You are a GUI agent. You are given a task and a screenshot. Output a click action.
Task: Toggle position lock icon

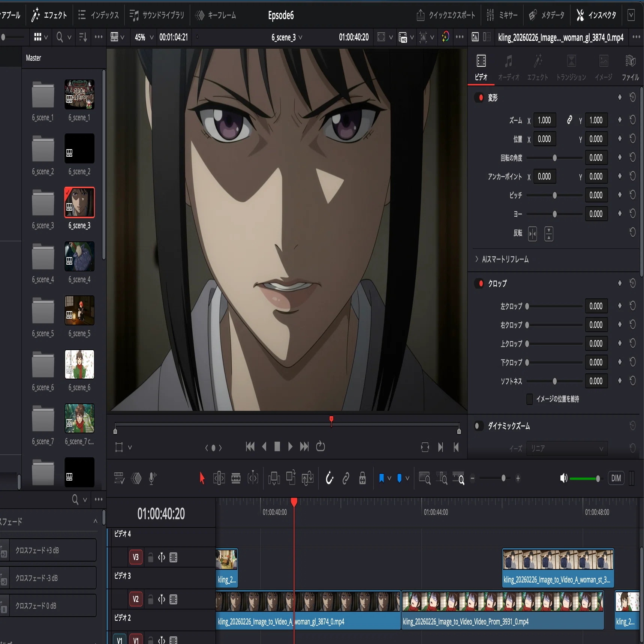coord(362,478)
